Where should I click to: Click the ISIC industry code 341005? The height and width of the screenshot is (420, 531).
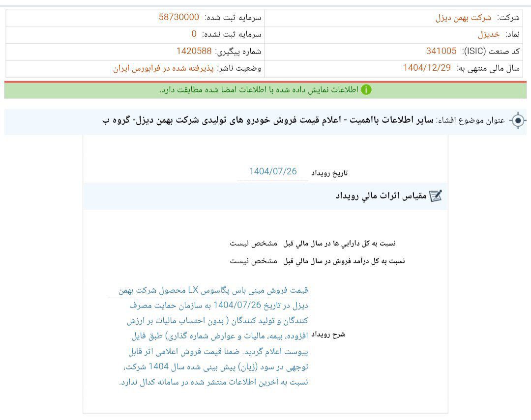pyautogui.click(x=441, y=51)
